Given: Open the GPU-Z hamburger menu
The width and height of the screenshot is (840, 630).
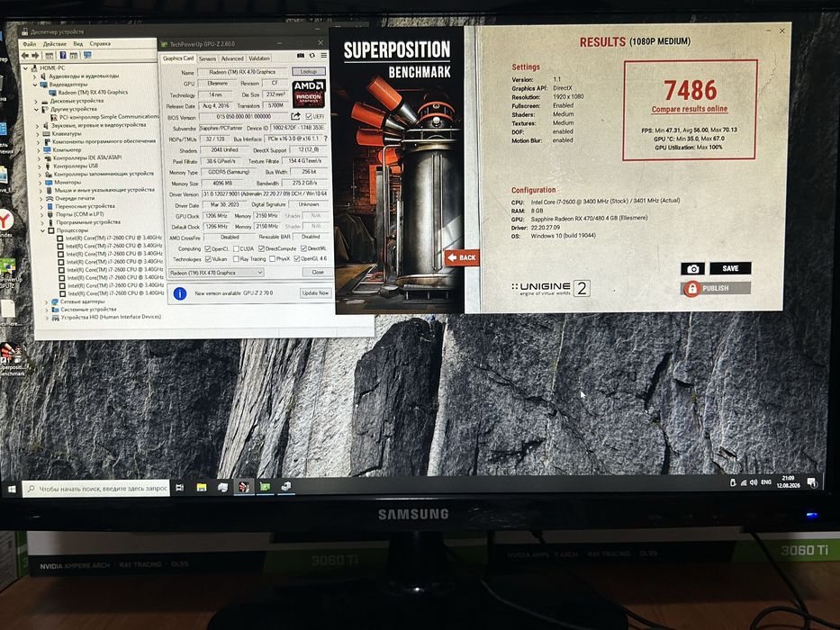Looking at the screenshot, I should [x=324, y=55].
